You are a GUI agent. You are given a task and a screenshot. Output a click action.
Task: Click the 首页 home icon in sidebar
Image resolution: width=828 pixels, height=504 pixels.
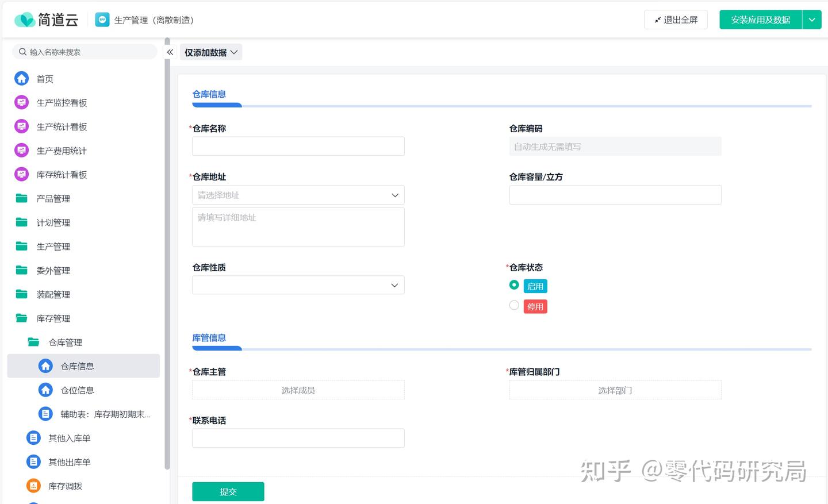coord(22,79)
